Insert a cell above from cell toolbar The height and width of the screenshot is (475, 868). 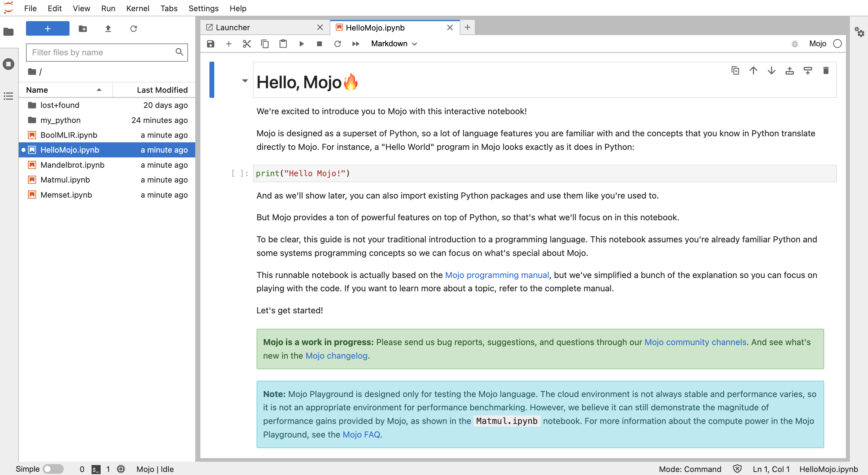click(x=789, y=71)
